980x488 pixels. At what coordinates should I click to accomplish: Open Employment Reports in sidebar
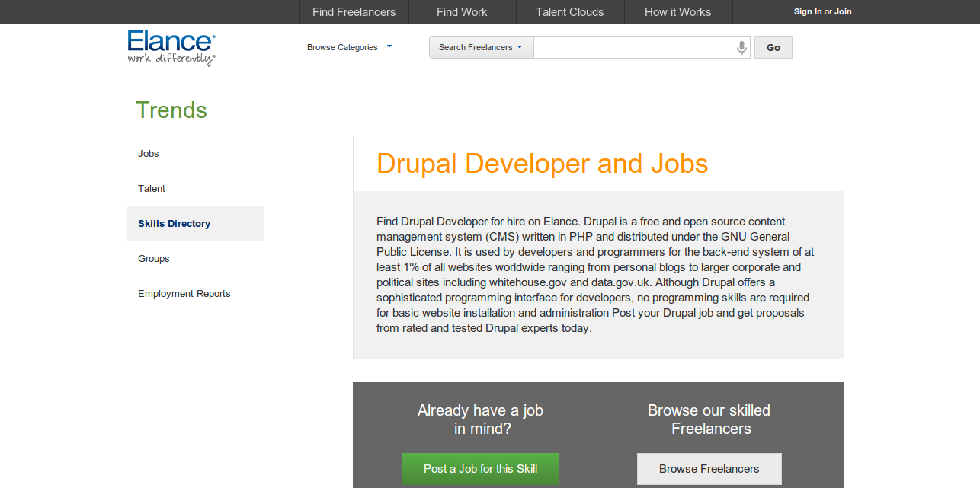pos(195,293)
